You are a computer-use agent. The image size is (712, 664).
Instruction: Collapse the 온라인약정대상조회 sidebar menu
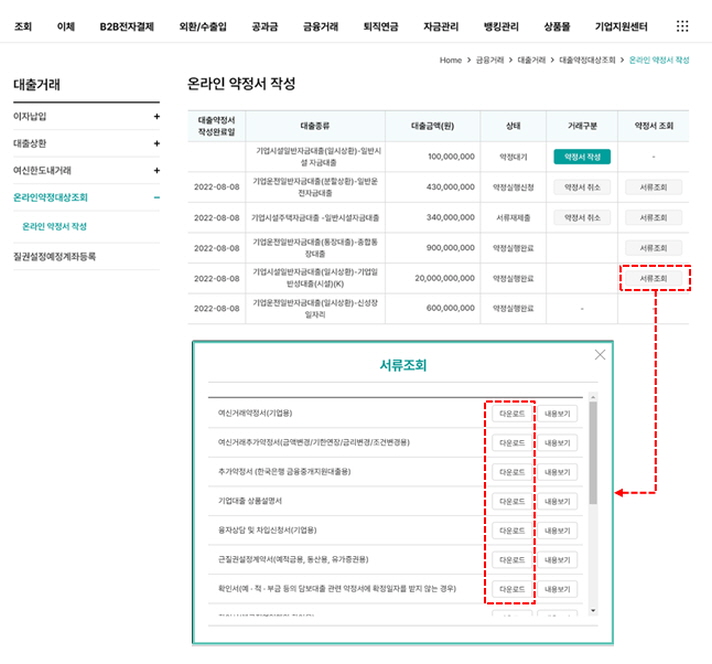156,198
